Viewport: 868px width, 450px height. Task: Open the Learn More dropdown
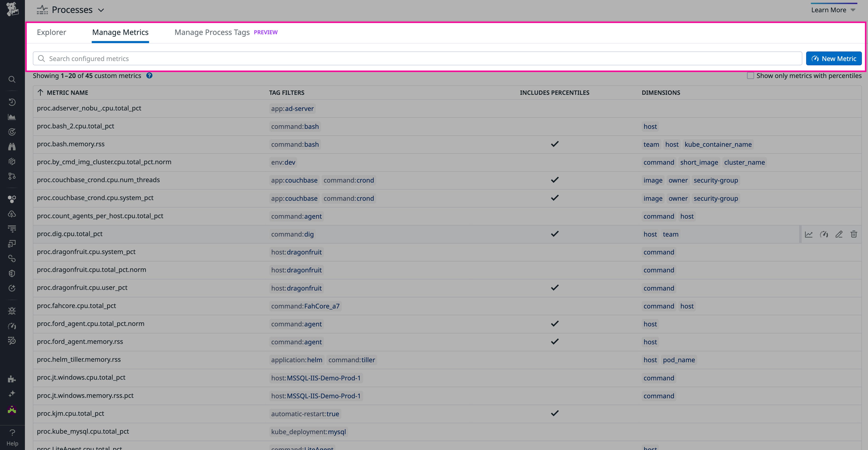(833, 10)
